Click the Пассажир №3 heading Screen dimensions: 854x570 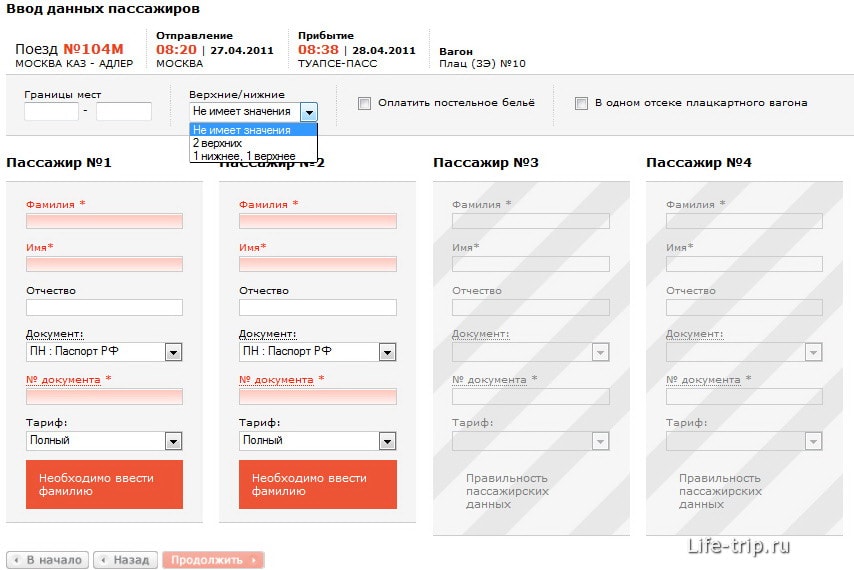point(486,162)
